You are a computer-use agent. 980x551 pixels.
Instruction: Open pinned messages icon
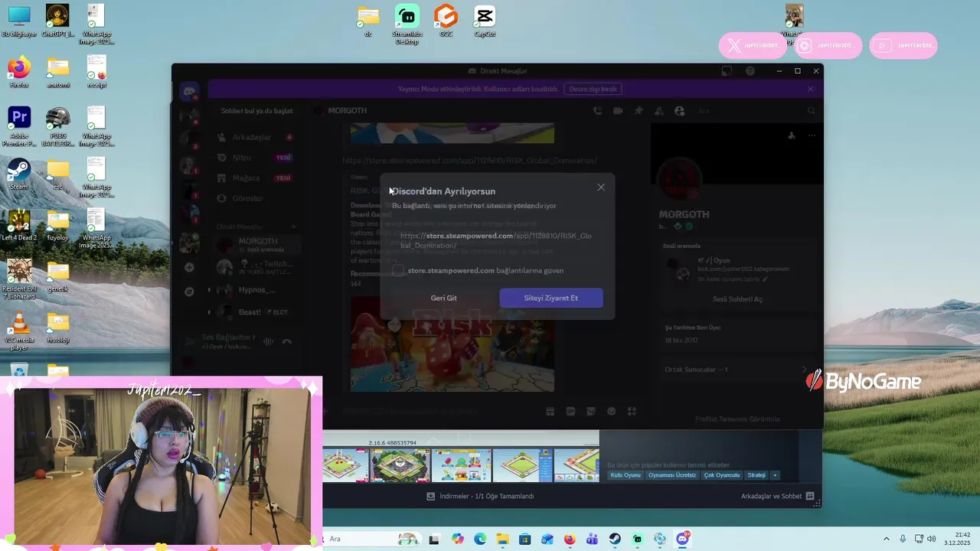pos(639,111)
